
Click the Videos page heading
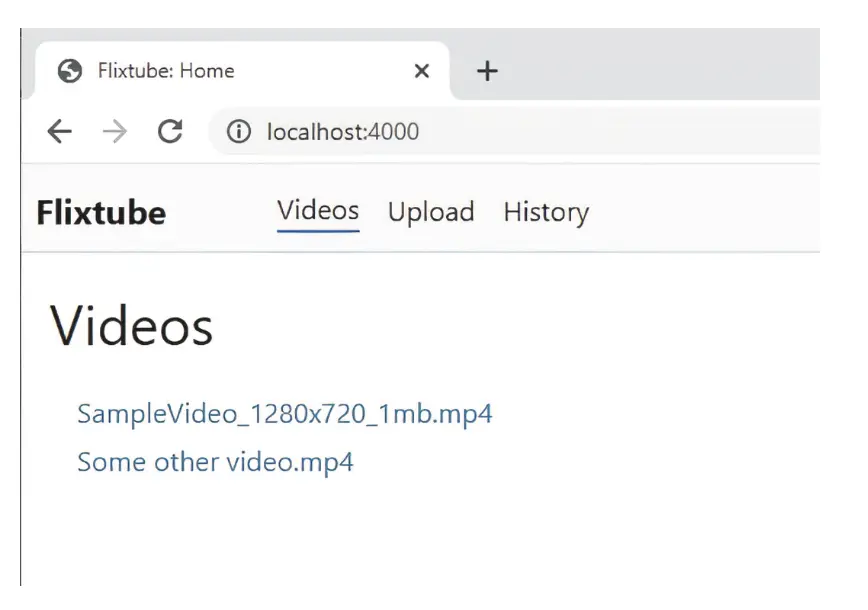click(x=132, y=326)
